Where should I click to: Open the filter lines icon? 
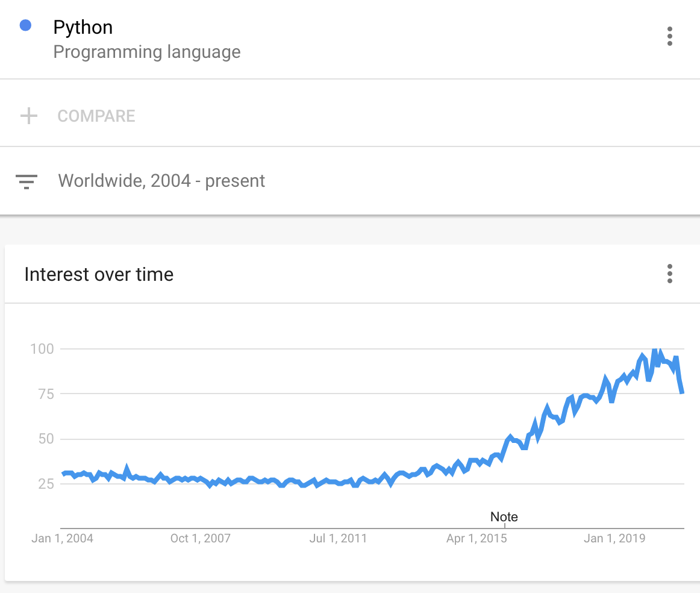pos(27,181)
